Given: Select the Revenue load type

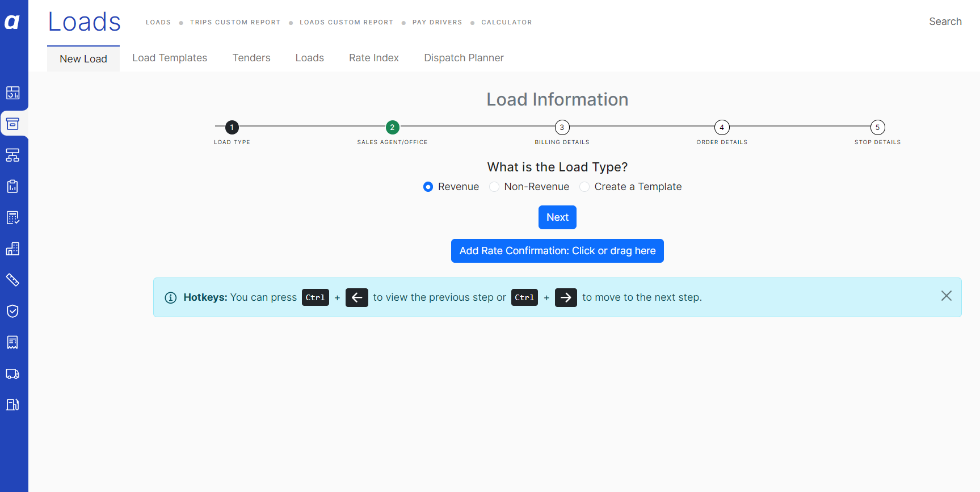Looking at the screenshot, I should click(x=428, y=187).
